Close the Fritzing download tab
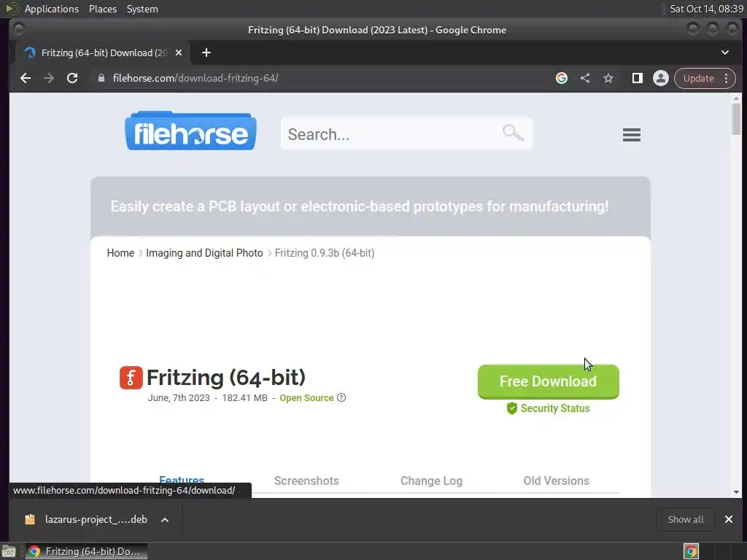This screenshot has height=560, width=747. click(179, 52)
